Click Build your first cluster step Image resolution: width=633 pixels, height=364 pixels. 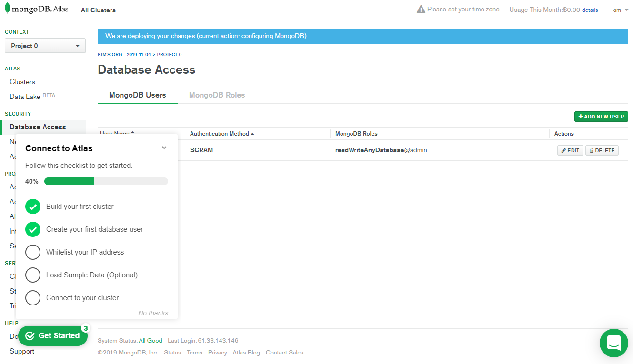click(80, 207)
